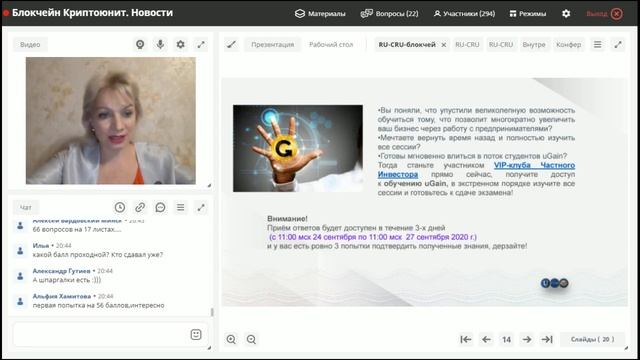
Task: Zoom in on the slide
Action: coord(231,339)
